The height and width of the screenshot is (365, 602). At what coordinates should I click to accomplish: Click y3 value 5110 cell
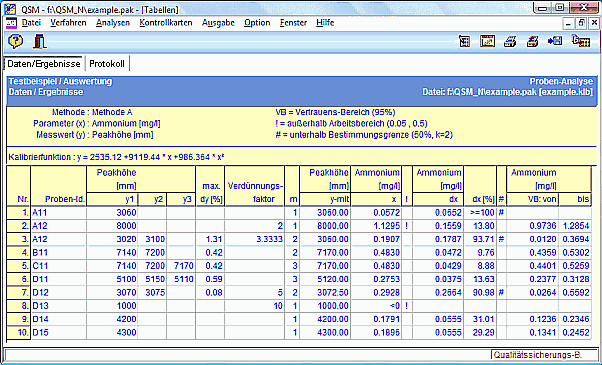[181, 279]
